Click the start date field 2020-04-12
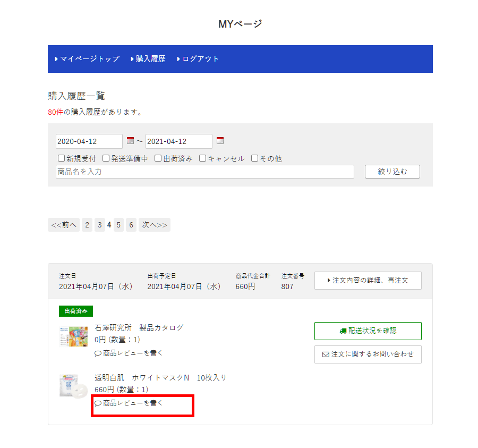The height and width of the screenshot is (448, 478). [x=89, y=141]
